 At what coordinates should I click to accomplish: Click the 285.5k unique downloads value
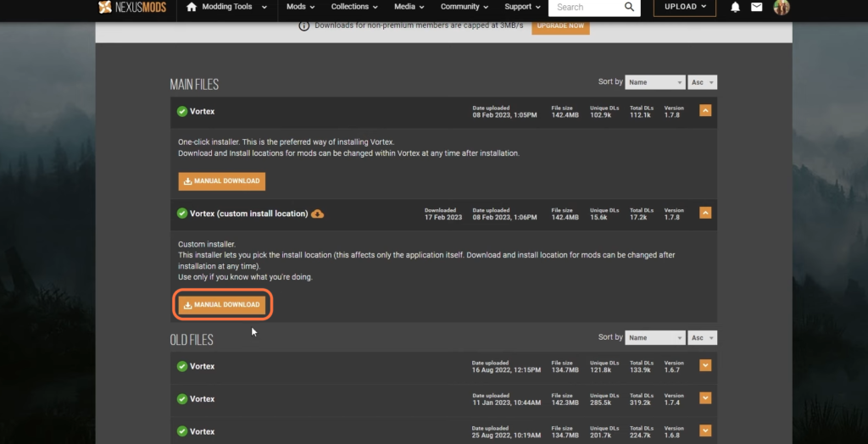pos(602,402)
